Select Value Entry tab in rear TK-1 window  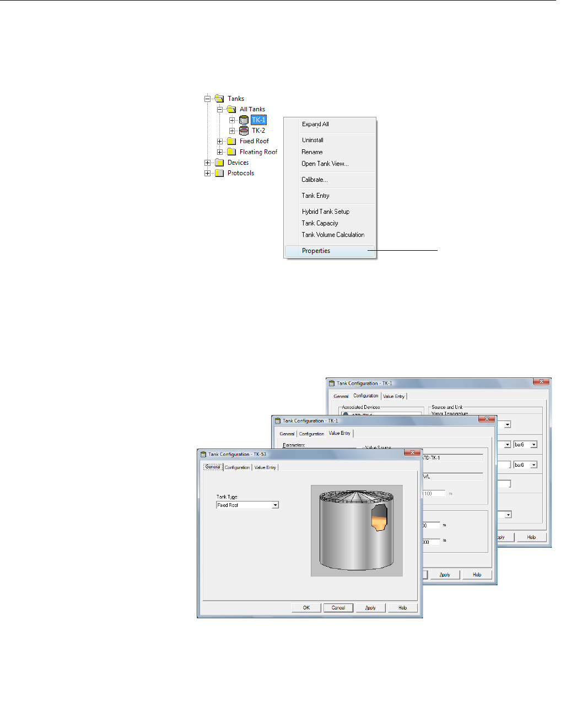point(394,396)
